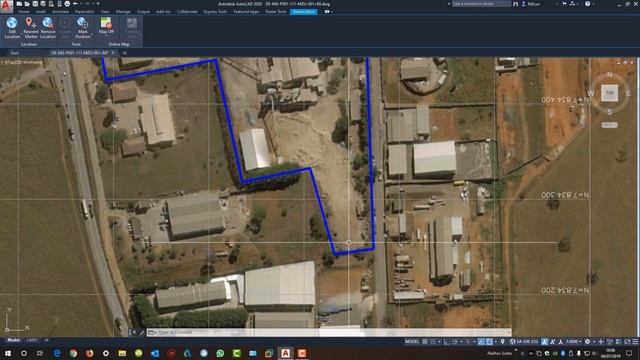Click the Undo arrow in quick access toolbar
640x360 pixels.
(x=76, y=4)
